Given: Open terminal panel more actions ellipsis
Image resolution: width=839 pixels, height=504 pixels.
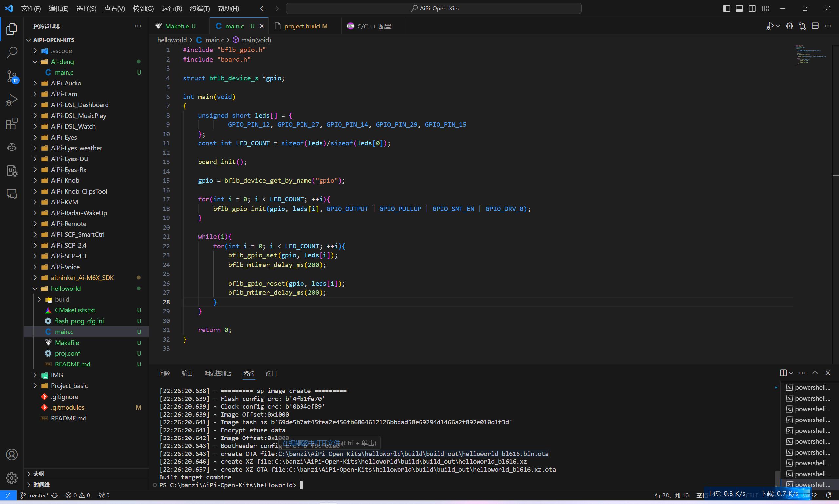Looking at the screenshot, I should (x=802, y=373).
